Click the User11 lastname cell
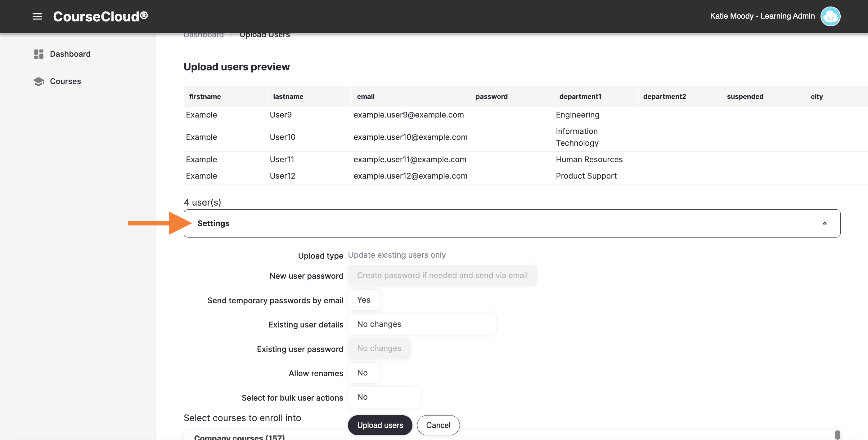This screenshot has height=440, width=868. coord(282,159)
